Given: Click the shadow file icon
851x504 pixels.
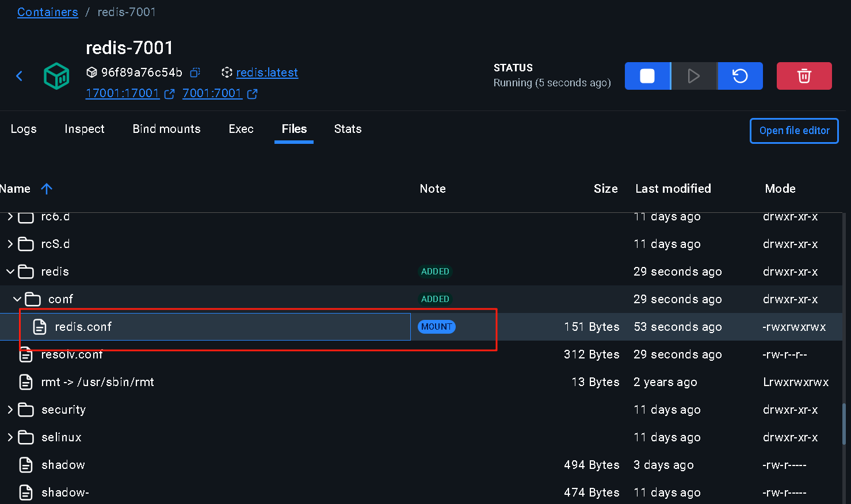Looking at the screenshot, I should (x=26, y=465).
